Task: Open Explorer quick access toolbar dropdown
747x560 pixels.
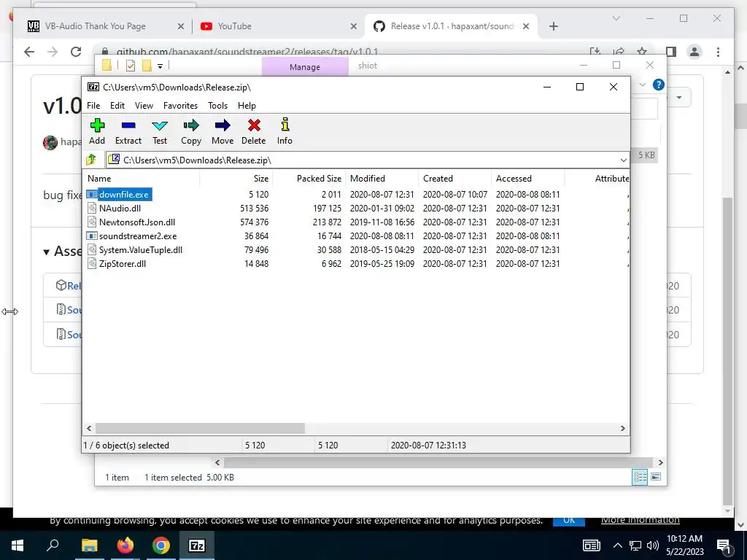Action: point(160,66)
